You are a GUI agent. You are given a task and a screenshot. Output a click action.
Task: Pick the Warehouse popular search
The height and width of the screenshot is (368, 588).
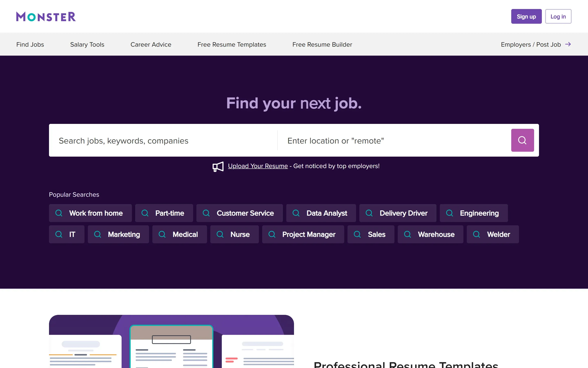[x=430, y=234]
